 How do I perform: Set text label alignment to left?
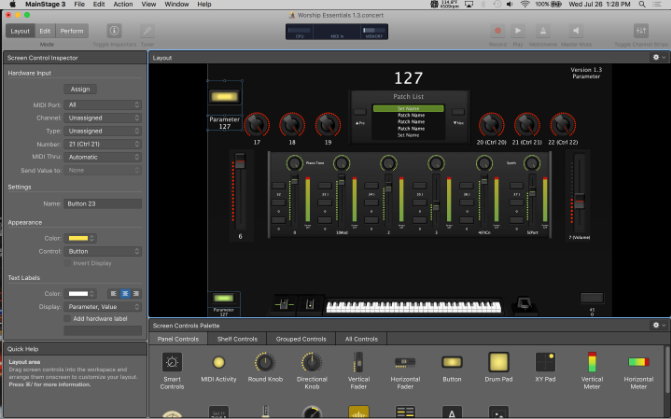[113, 294]
